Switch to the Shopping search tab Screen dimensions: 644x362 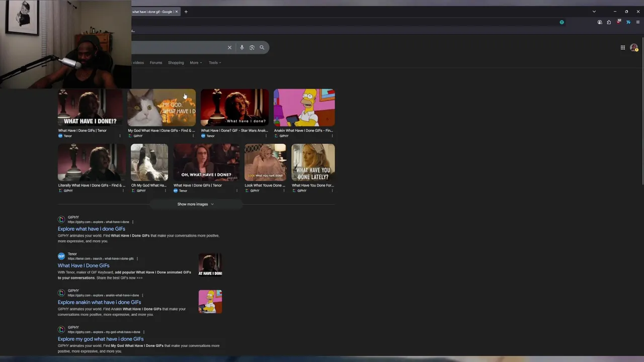click(x=176, y=63)
